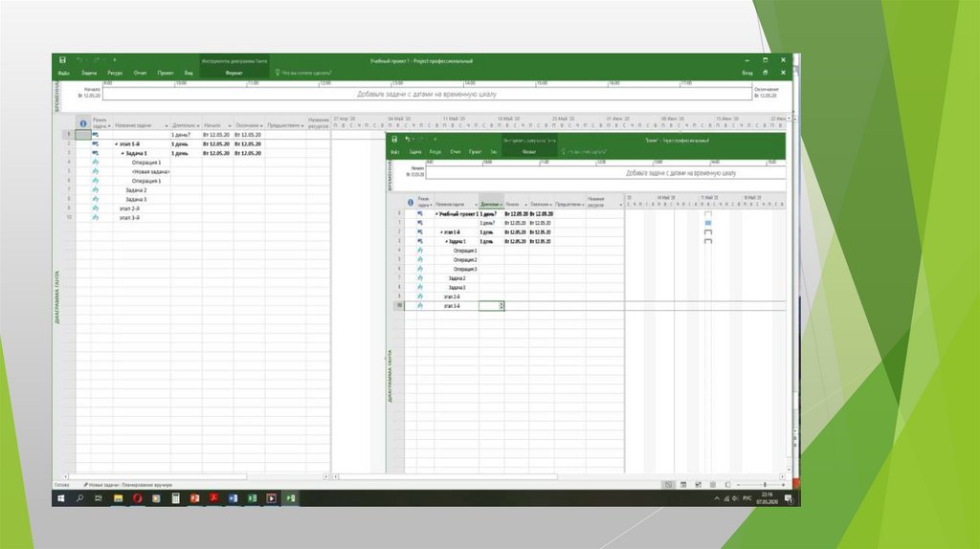Open Начало column dropdown in back window
The height and width of the screenshot is (549, 980).
(x=230, y=125)
